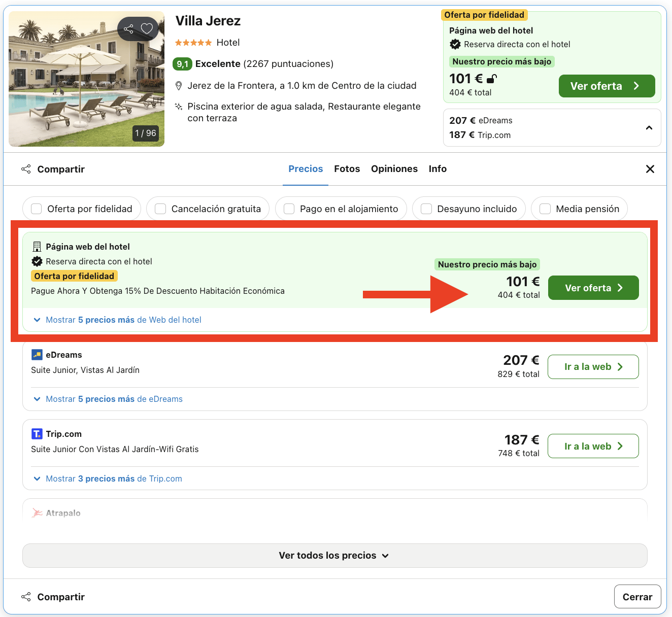
Task: Switch to the Fotos tab
Action: [x=347, y=168]
